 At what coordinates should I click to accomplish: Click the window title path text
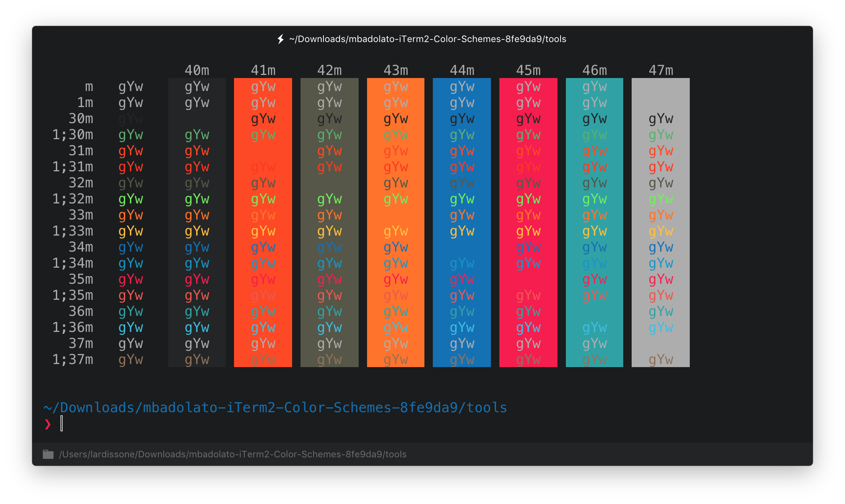(x=427, y=39)
